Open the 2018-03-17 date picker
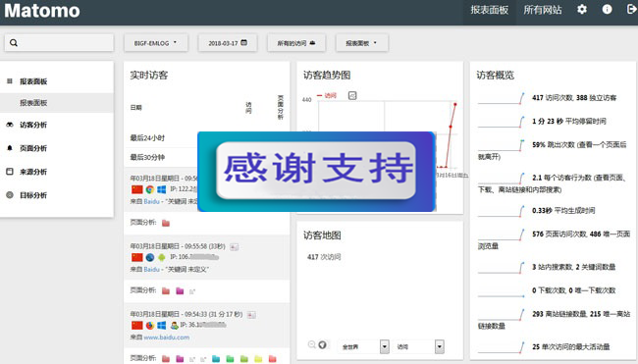This screenshot has width=638, height=364. [228, 43]
